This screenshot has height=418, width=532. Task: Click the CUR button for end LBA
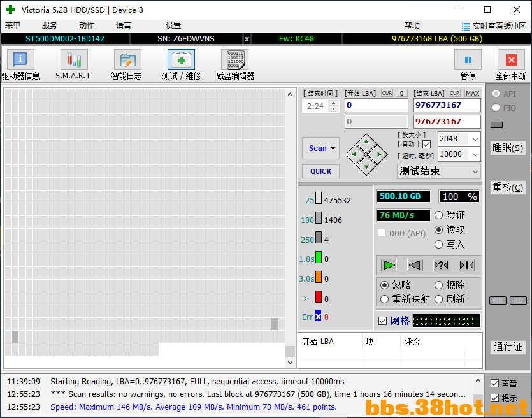tap(455, 93)
